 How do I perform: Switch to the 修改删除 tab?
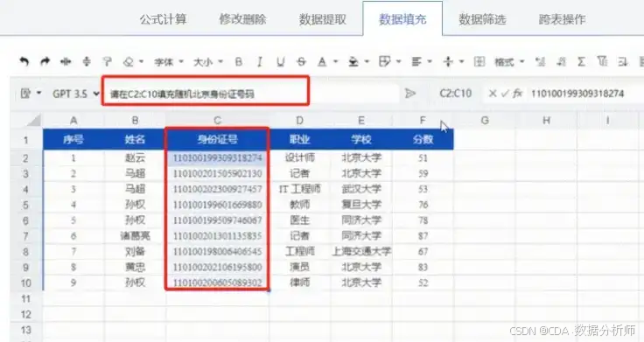[x=242, y=19]
